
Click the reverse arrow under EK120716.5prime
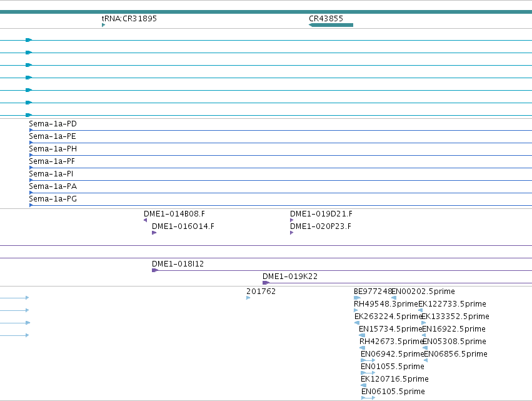click(x=363, y=385)
